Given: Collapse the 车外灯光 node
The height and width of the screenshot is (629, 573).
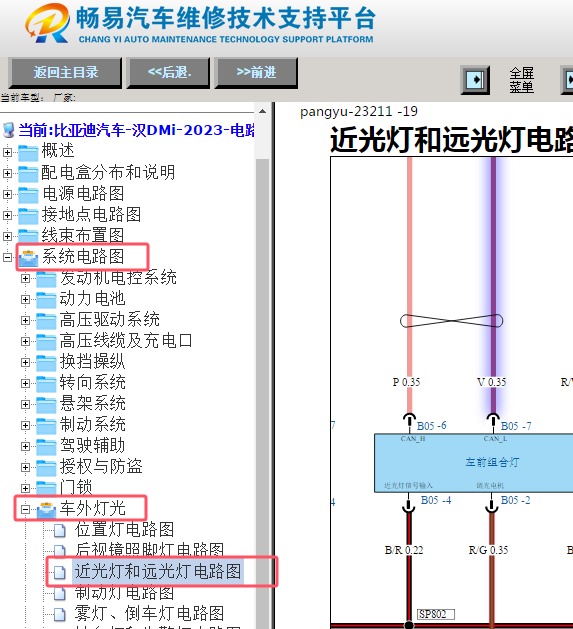Looking at the screenshot, I should [25, 509].
